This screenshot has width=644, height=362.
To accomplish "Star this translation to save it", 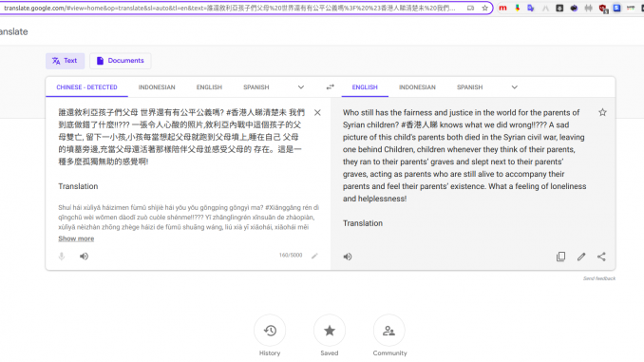I will point(602,112).
